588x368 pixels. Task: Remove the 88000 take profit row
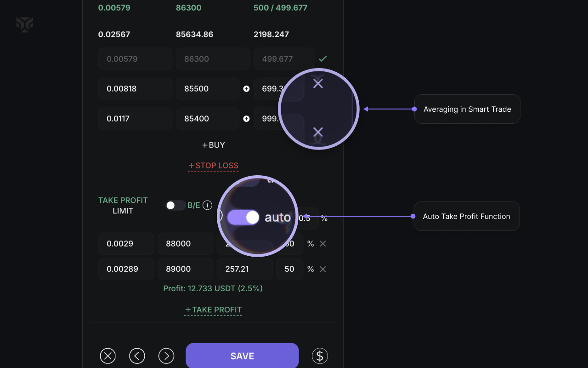(x=323, y=244)
